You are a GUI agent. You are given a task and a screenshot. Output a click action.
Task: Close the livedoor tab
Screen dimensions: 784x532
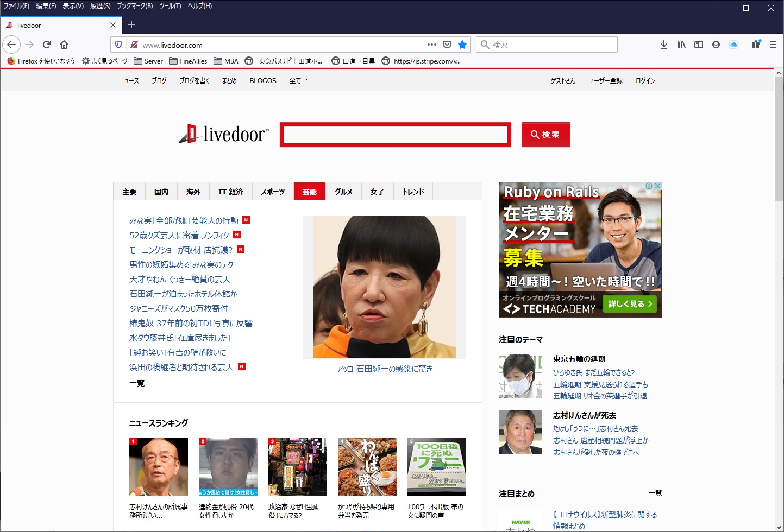click(113, 25)
